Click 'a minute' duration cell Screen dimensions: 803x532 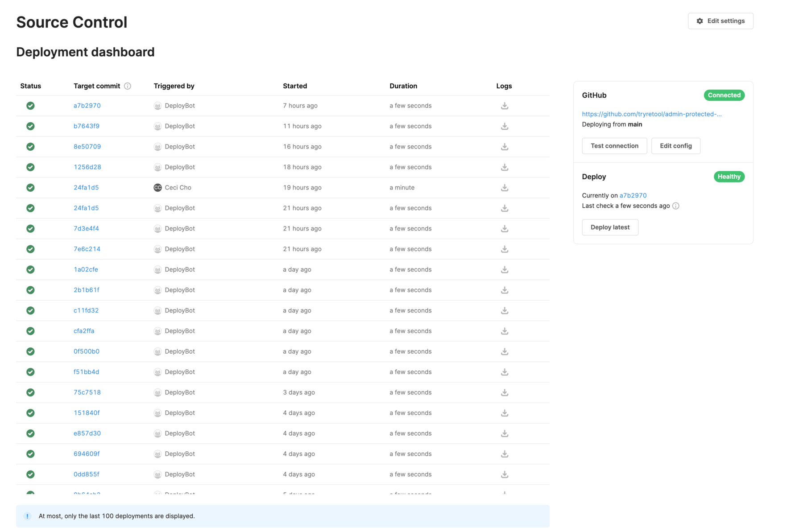coord(402,188)
